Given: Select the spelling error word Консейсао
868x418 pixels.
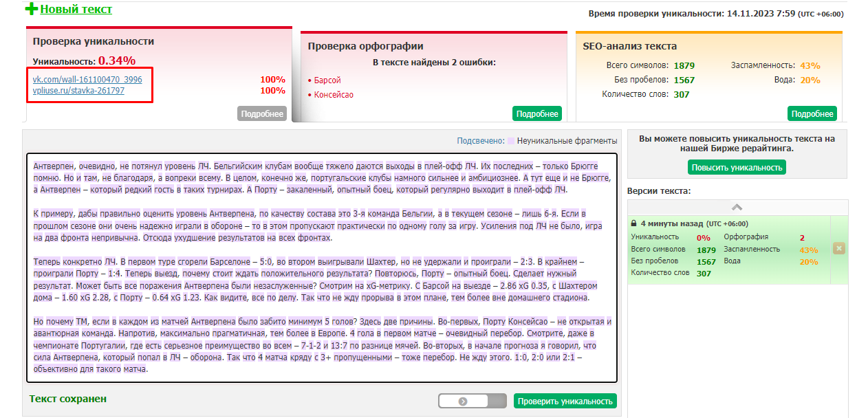Looking at the screenshot, I should [334, 95].
